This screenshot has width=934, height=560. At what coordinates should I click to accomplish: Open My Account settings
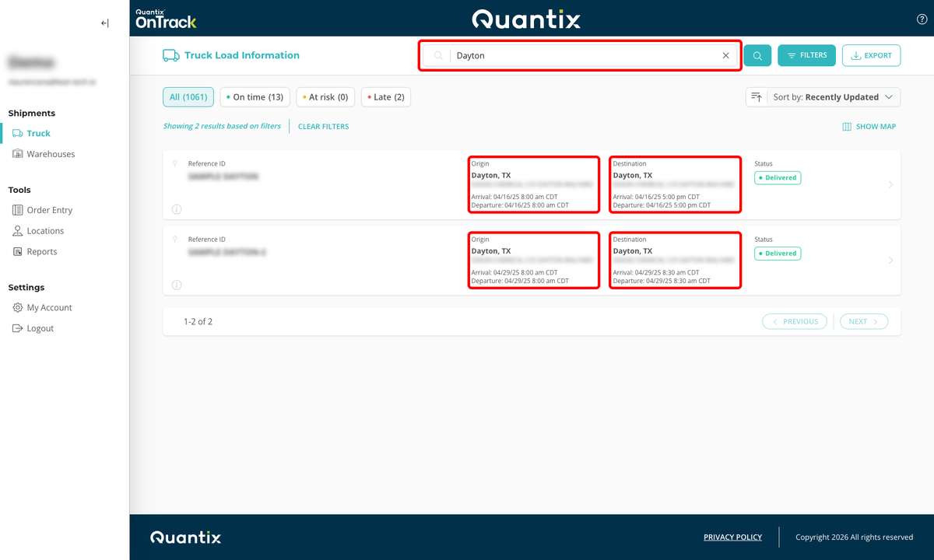[48, 307]
